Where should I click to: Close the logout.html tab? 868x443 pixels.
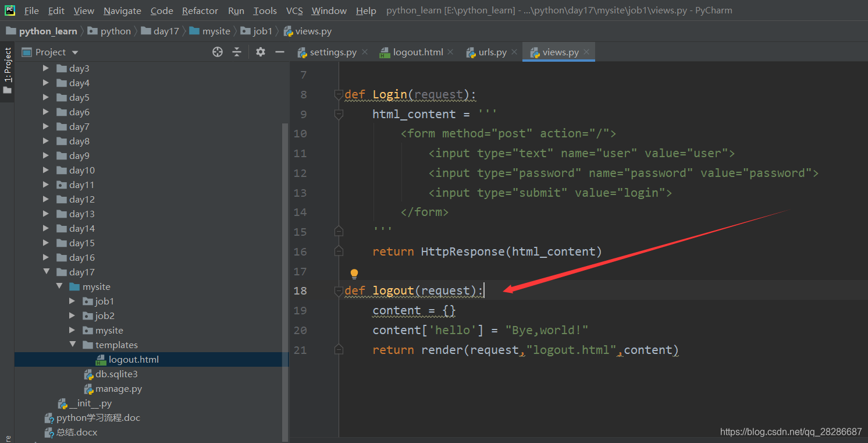(x=450, y=52)
